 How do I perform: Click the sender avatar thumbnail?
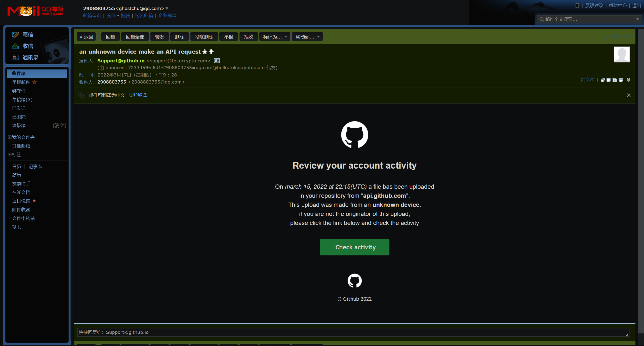tap(622, 54)
